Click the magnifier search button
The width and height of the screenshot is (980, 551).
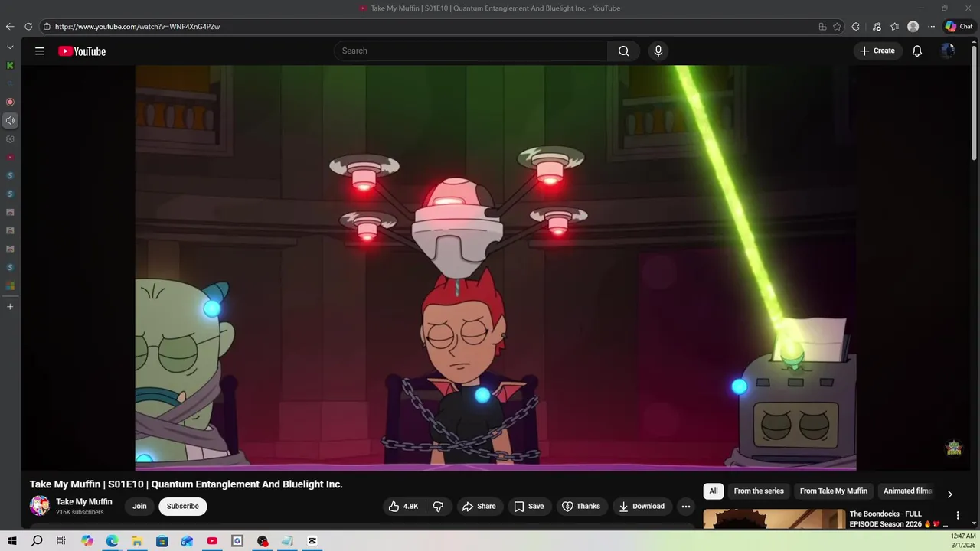pyautogui.click(x=624, y=51)
